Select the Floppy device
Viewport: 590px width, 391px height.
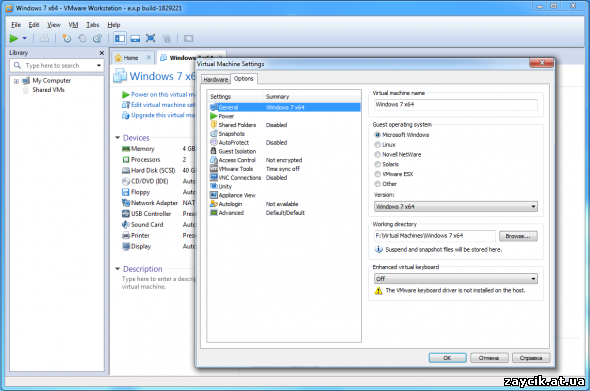140,192
